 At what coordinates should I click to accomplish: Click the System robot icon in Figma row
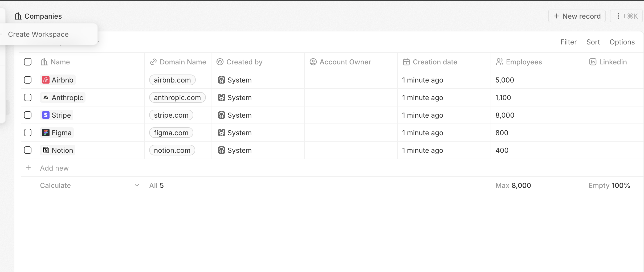click(221, 133)
